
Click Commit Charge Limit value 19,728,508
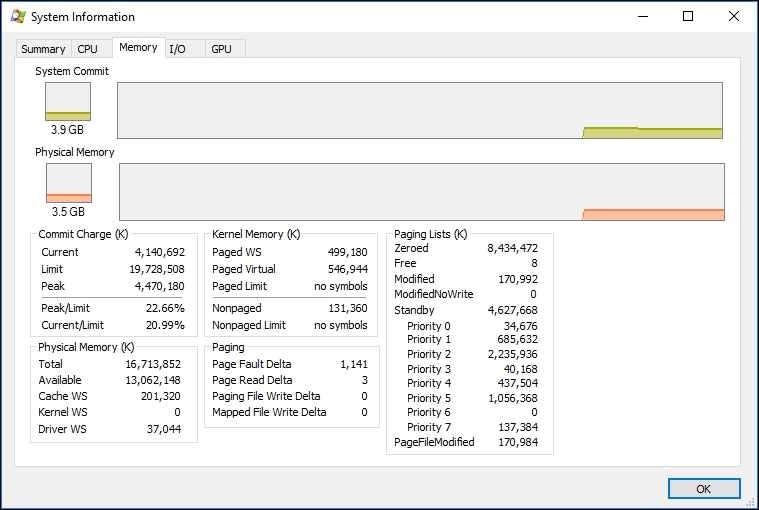pyautogui.click(x=157, y=269)
